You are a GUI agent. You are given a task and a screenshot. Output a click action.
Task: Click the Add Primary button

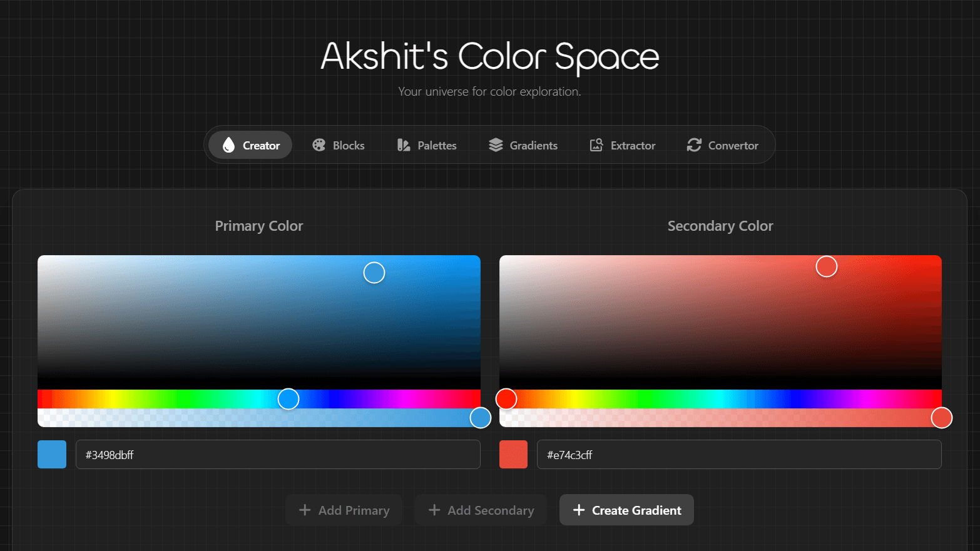click(344, 510)
